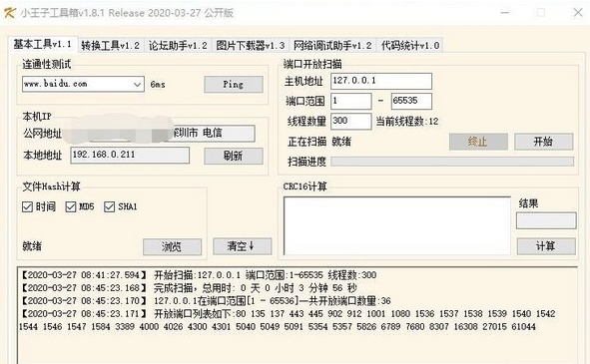Click the 开始 button to start scan
Screen dimensions: 590x364
pos(543,142)
